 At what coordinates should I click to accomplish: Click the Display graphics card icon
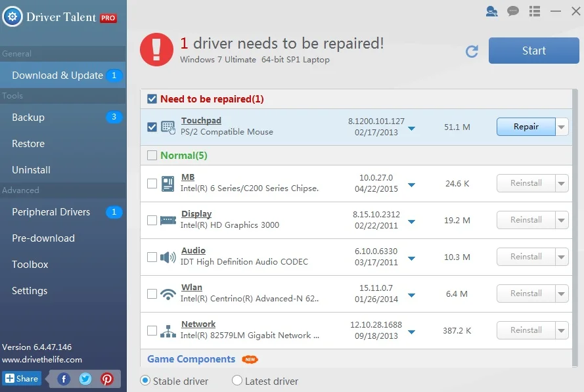click(x=168, y=221)
